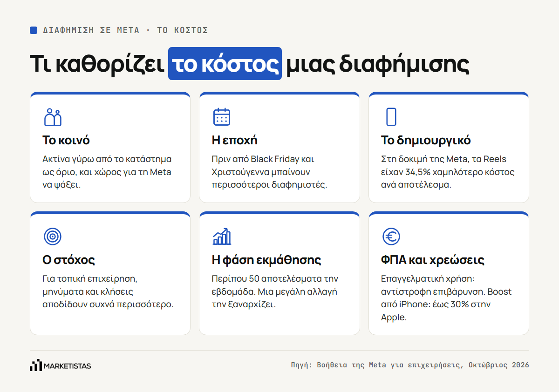
Task: Click the card heading 'Το κοινό'
Action: (x=66, y=140)
